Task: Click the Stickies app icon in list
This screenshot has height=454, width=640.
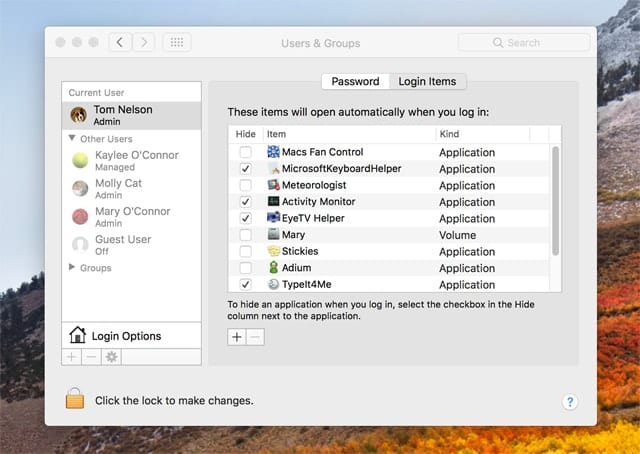Action: pyautogui.click(x=273, y=251)
